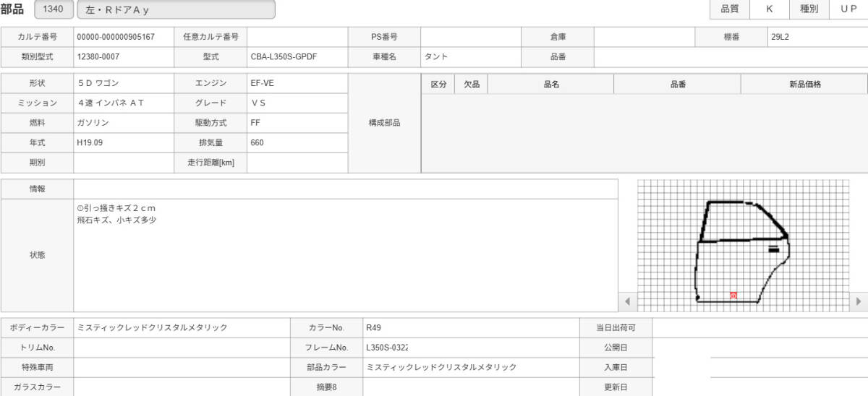Click the 公開日 label cell
This screenshot has width=868, height=396.
click(x=616, y=348)
